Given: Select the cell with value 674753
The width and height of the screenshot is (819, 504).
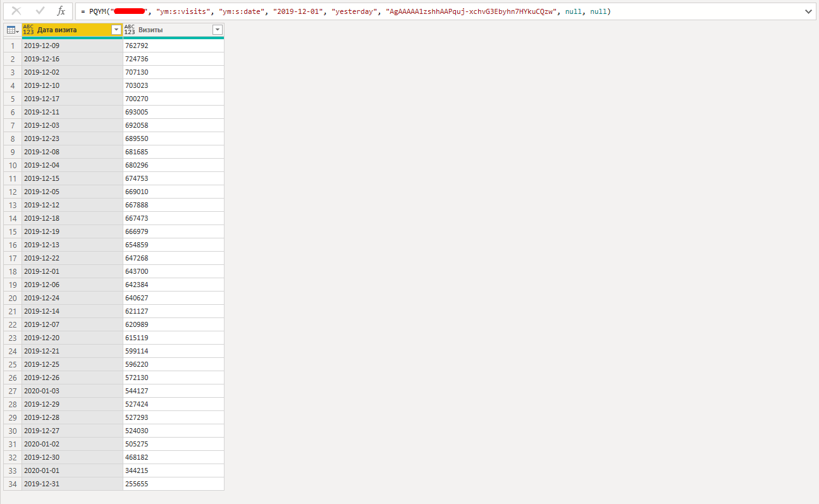Looking at the screenshot, I should [x=173, y=178].
